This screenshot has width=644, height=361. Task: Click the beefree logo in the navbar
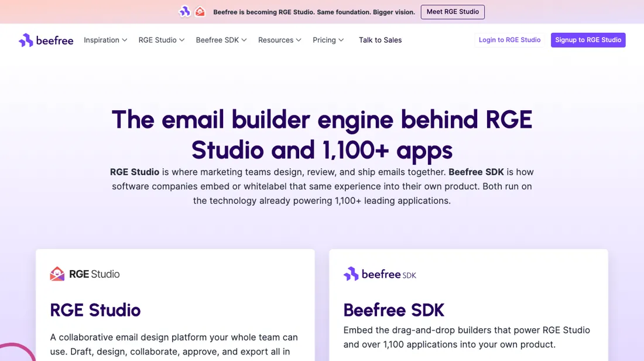pos(46,40)
